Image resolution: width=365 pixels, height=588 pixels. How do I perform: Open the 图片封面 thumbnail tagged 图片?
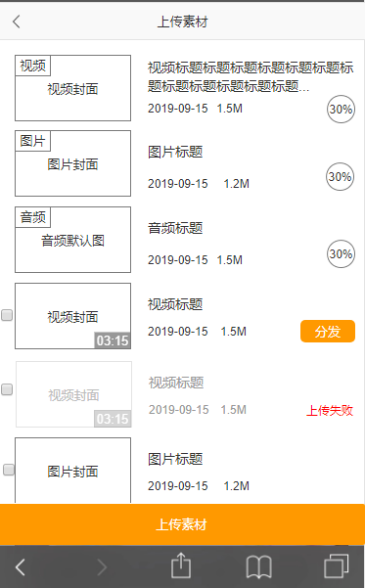[72, 163]
